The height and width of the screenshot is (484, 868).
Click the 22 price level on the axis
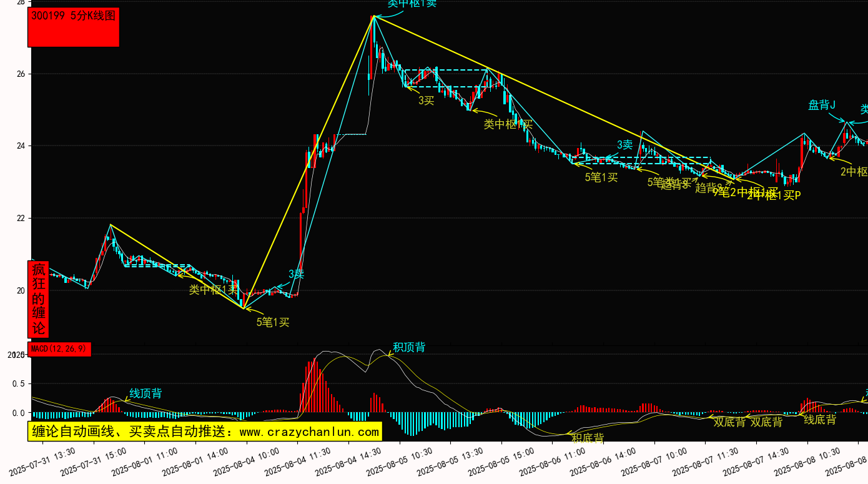[x=21, y=218]
